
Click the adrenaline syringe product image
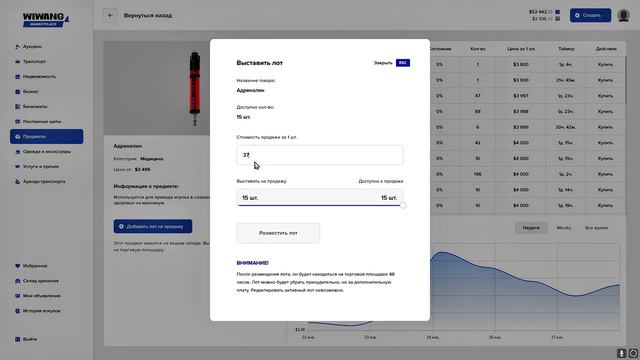[x=195, y=88]
